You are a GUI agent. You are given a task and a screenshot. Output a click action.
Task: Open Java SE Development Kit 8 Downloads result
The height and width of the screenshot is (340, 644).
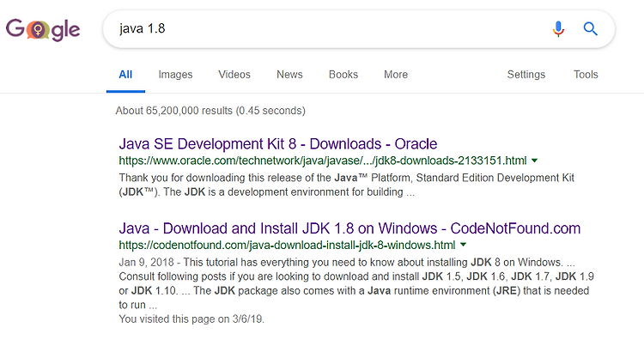click(x=278, y=144)
